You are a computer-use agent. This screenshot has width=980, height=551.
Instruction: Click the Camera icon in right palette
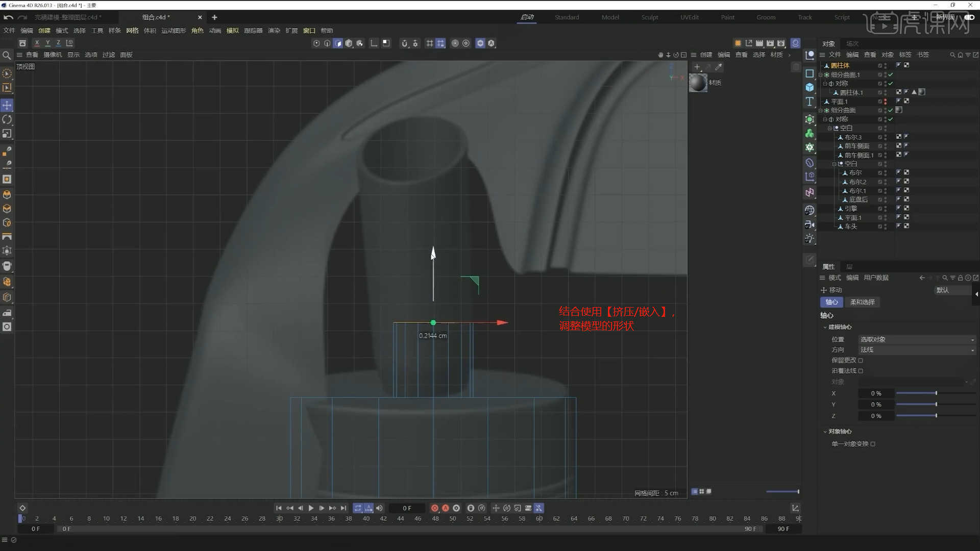pyautogui.click(x=810, y=224)
